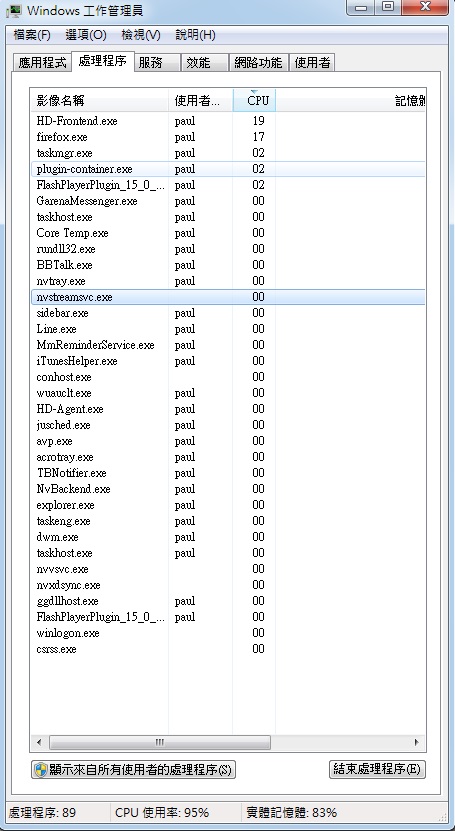
Task: Select the Line.exe process
Action: tap(228, 329)
